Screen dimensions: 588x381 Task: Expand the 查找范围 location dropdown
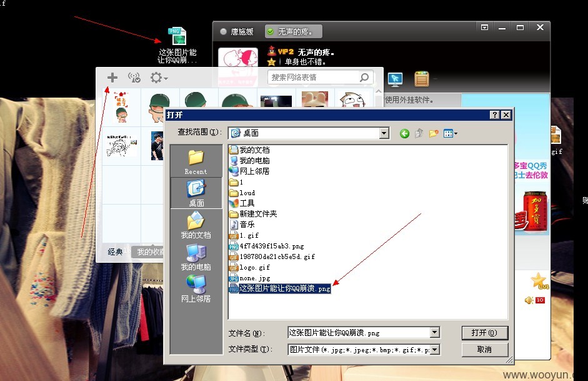pyautogui.click(x=384, y=133)
